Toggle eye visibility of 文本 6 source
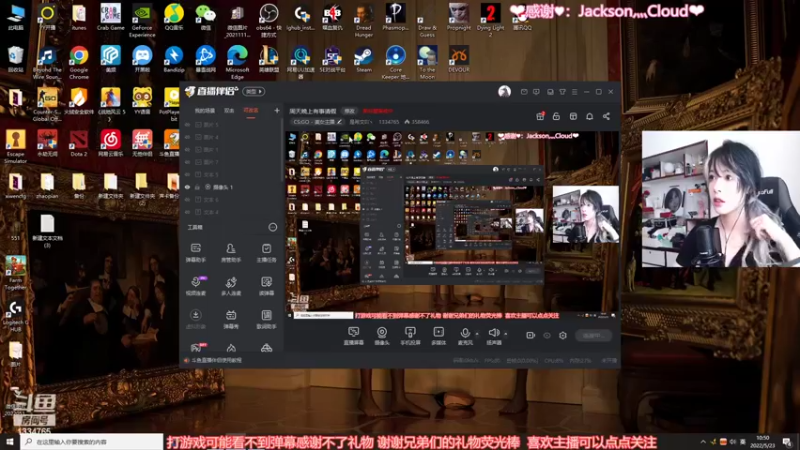This screenshot has height=450, width=800. (187, 199)
